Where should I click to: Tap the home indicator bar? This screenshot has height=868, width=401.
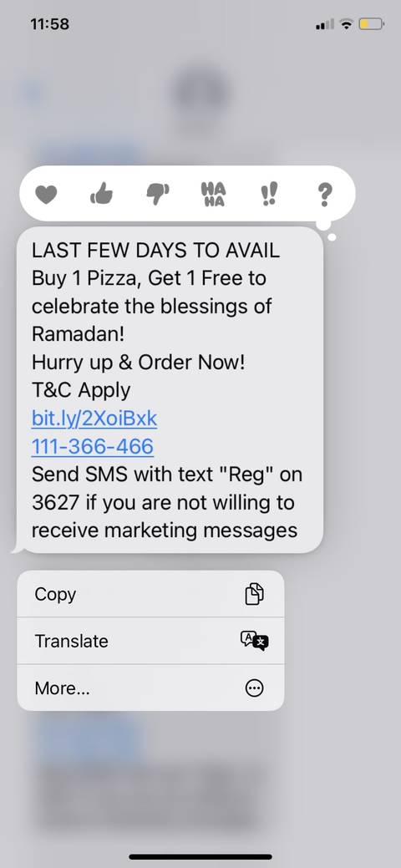200,857
